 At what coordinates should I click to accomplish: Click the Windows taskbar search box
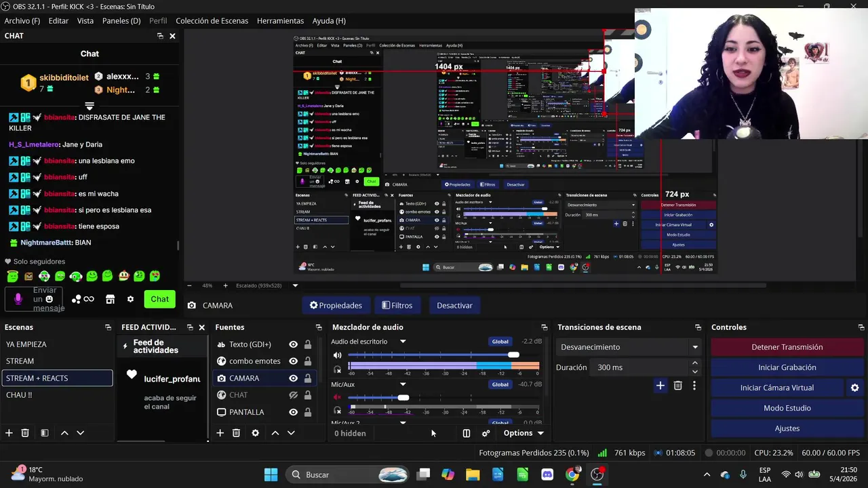tap(347, 474)
